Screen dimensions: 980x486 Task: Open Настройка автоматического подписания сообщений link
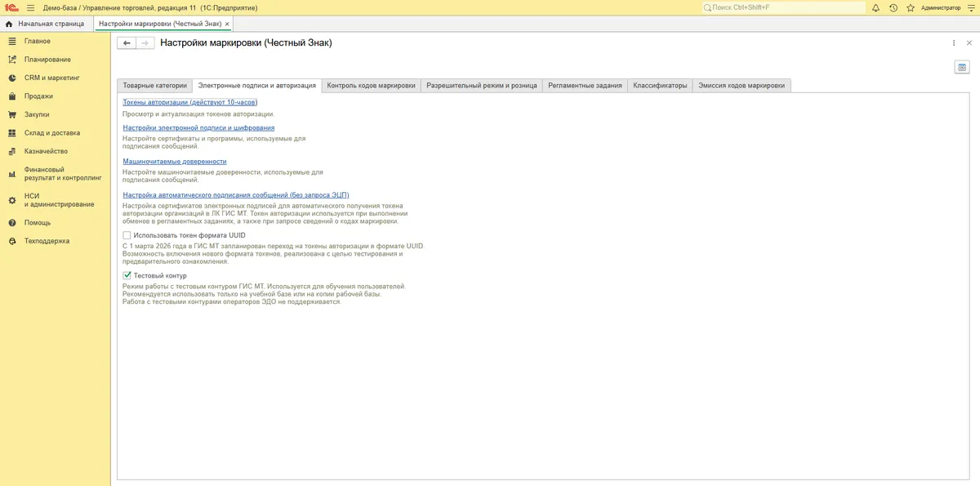[236, 195]
